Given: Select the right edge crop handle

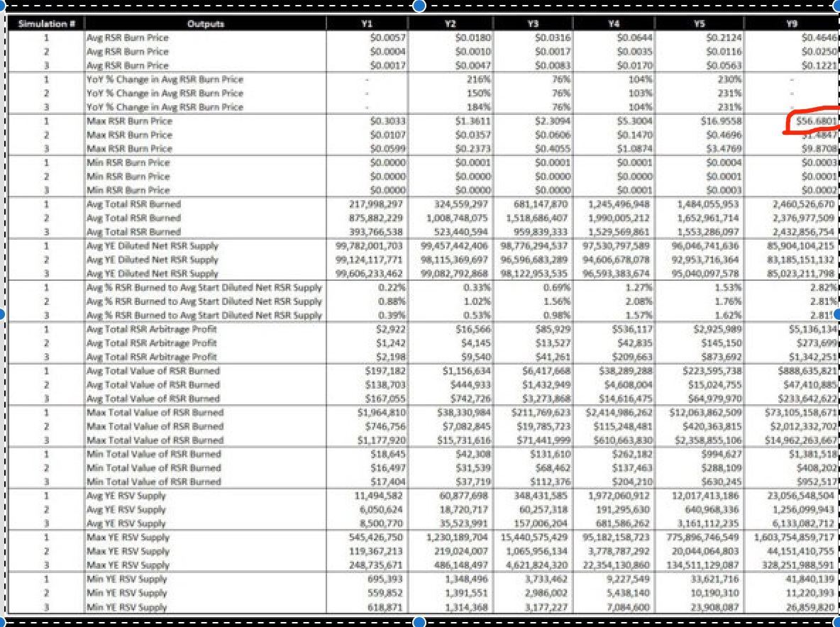Looking at the screenshot, I should pyautogui.click(x=837, y=313).
